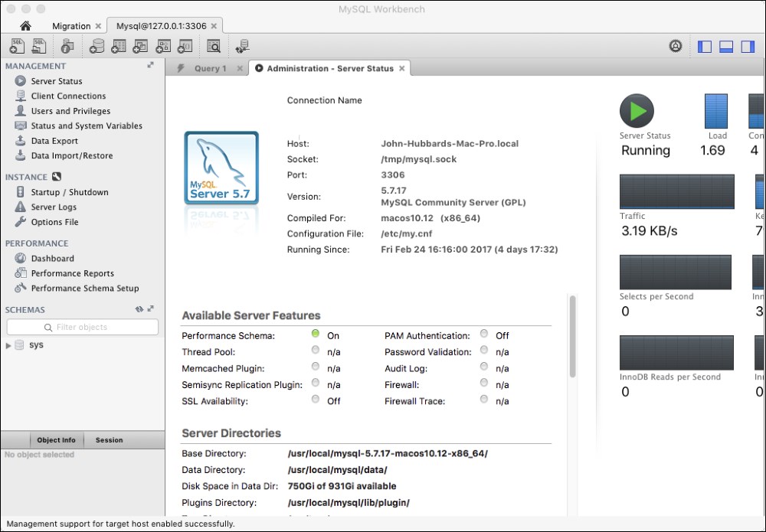766x532 pixels.
Task: Switch to the Mysql@127.0.0.1:3306 tab
Action: 161,26
